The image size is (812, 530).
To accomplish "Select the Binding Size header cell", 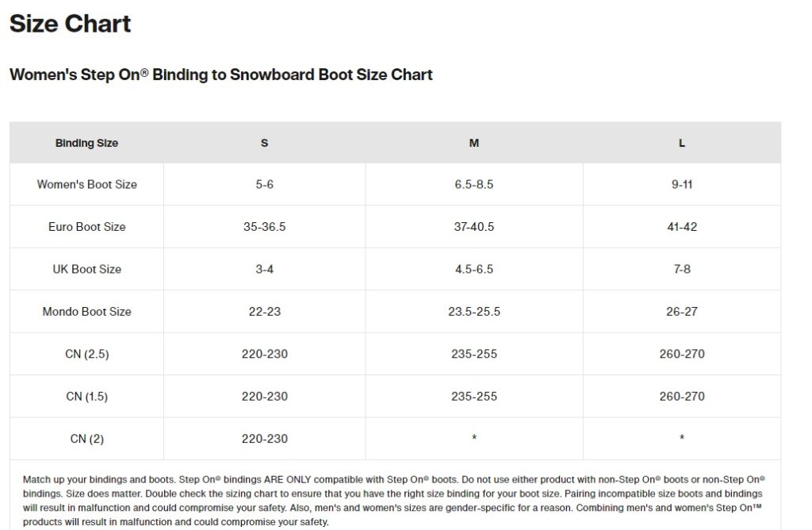I will point(86,144).
